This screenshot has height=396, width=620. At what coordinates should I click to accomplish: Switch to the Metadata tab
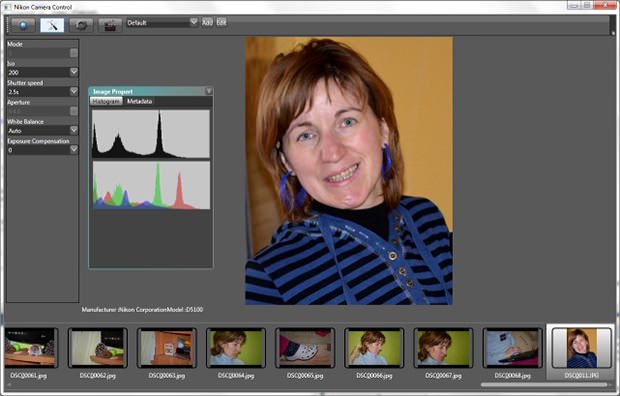[139, 101]
